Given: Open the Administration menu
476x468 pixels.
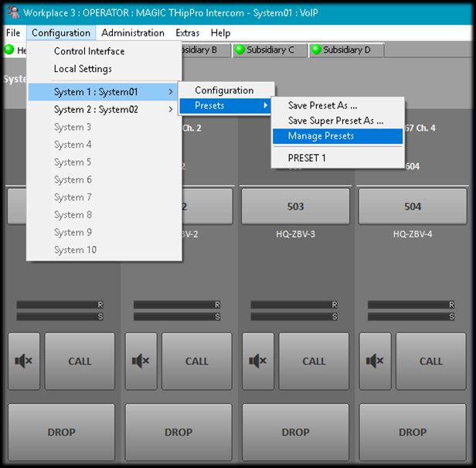Looking at the screenshot, I should 133,32.
